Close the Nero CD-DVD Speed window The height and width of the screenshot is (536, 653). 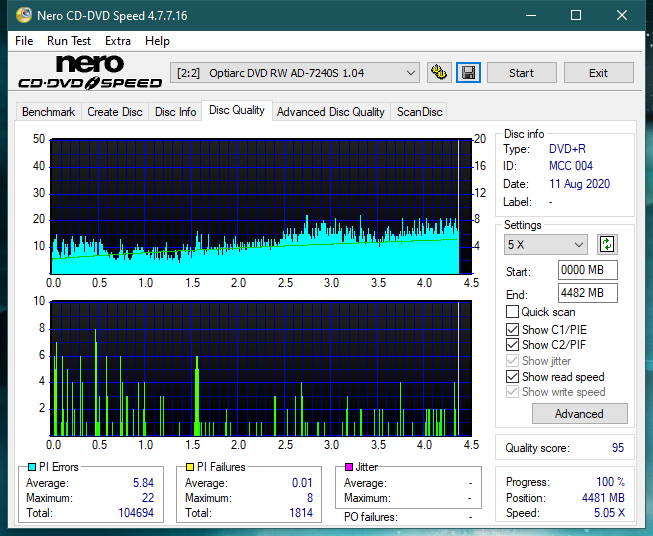point(622,15)
